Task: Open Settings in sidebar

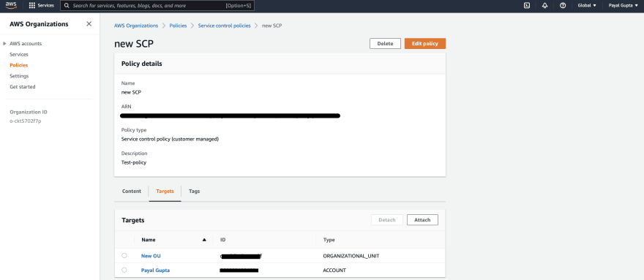Action: pyautogui.click(x=19, y=76)
